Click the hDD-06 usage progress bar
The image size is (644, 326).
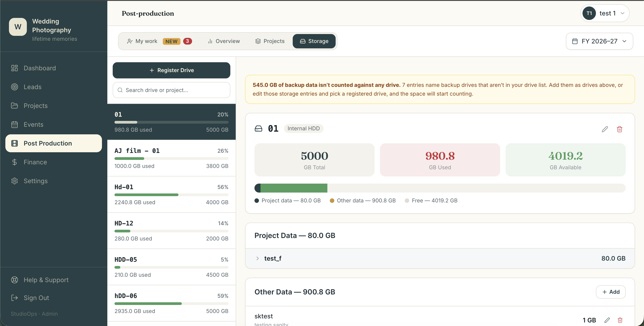(x=171, y=303)
